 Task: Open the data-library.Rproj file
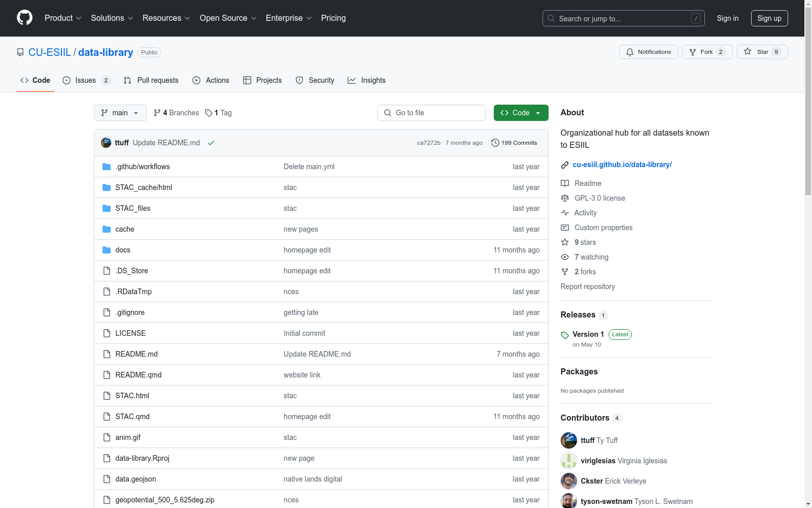(x=142, y=458)
